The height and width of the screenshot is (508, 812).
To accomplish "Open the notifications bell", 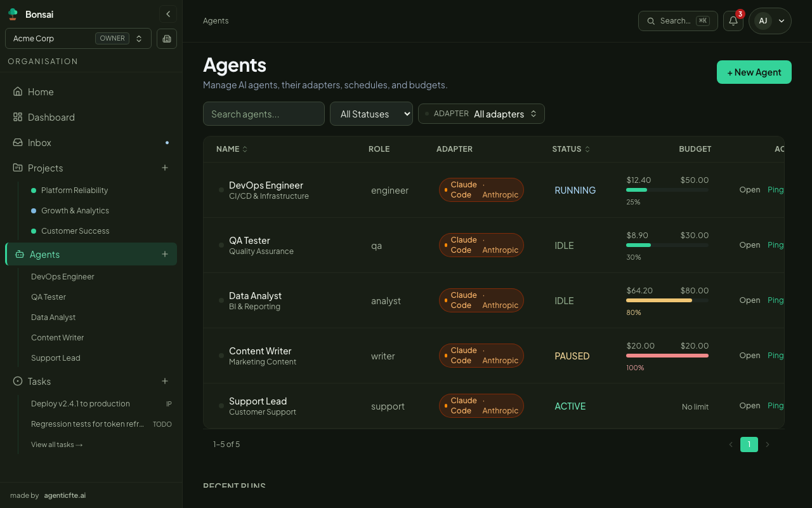I will 733,20.
